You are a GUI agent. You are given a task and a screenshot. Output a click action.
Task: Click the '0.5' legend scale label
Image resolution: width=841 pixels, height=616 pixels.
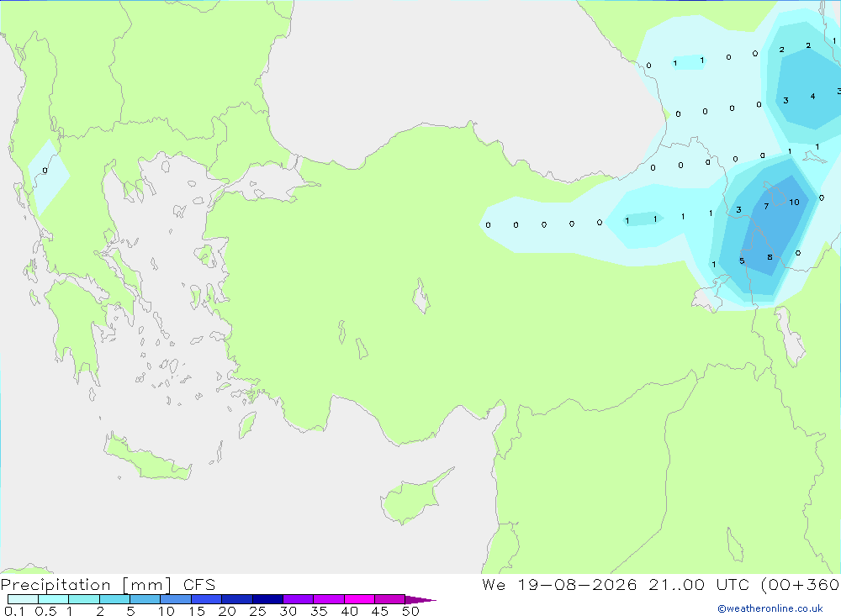(46, 611)
